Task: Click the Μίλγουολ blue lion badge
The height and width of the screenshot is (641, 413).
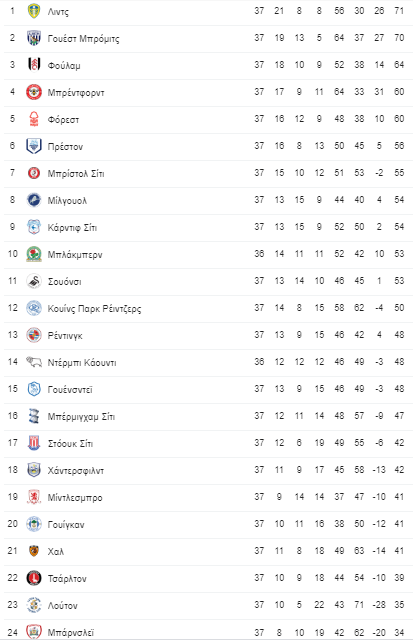Action: pyautogui.click(x=34, y=200)
